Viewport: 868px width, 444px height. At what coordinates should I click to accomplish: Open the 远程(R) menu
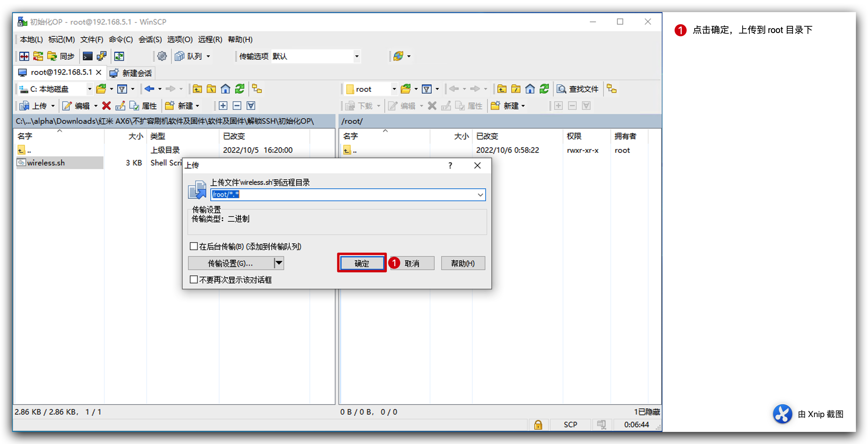pyautogui.click(x=210, y=39)
